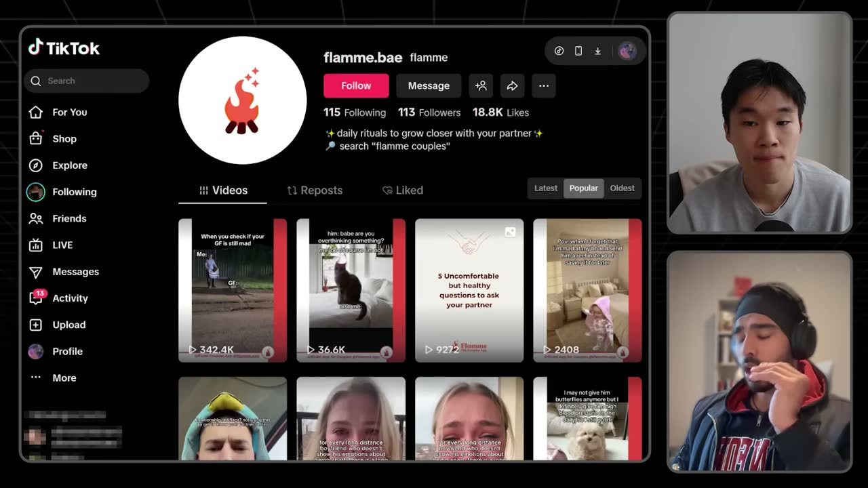
Task: Click the flamme.bae username heading
Action: (x=363, y=58)
